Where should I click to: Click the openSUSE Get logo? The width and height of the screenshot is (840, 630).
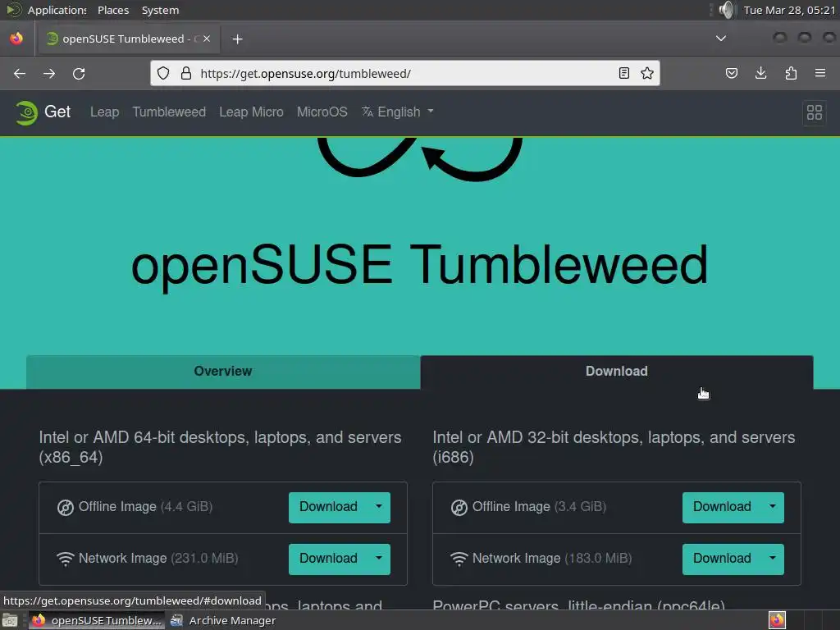43,112
